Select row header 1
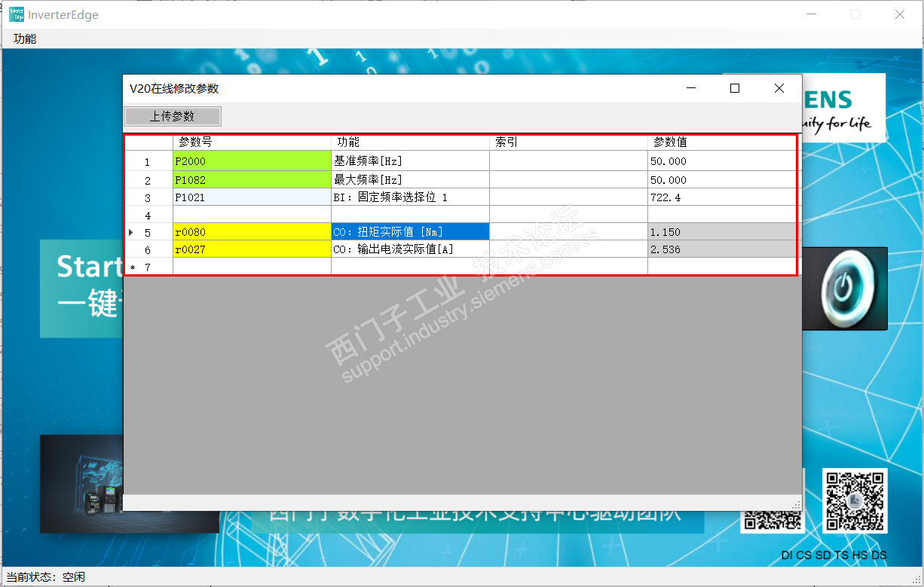Image resolution: width=924 pixels, height=587 pixels. [148, 161]
